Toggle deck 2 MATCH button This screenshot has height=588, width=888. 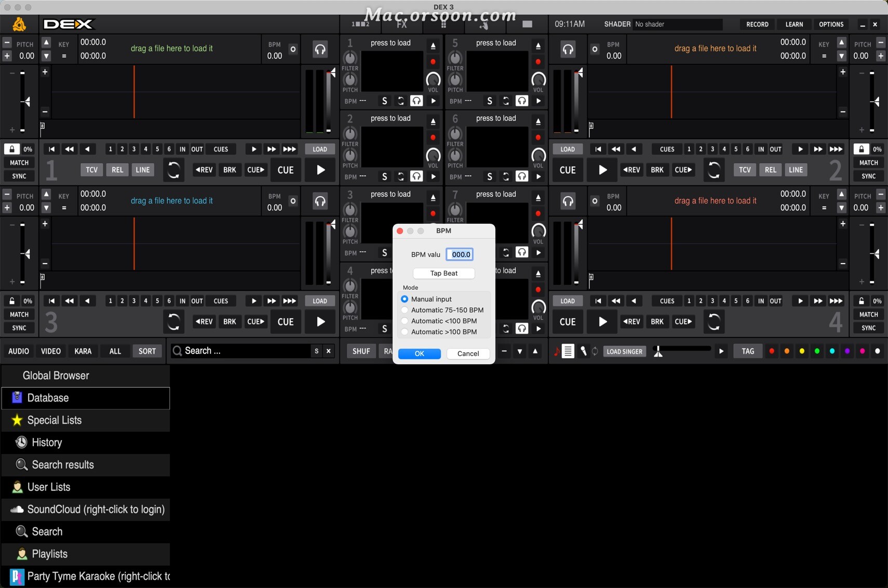869,163
